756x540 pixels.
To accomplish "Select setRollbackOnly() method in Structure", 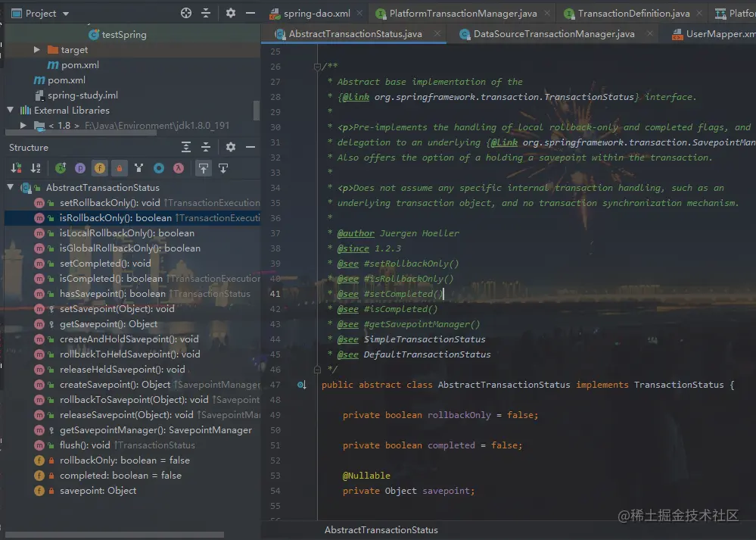I will [132, 203].
